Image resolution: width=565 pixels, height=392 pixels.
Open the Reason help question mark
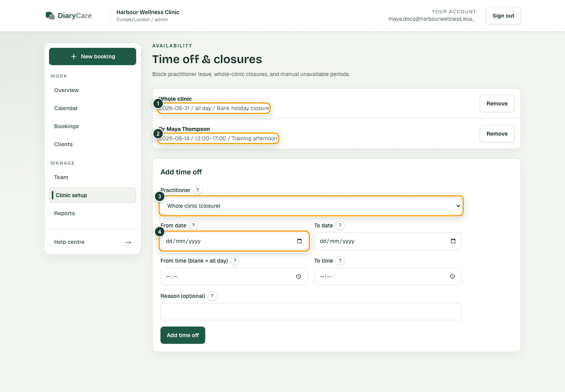coord(212,296)
